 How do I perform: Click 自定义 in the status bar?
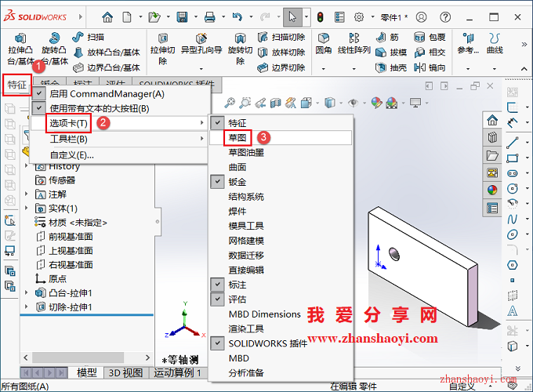tap(462, 387)
